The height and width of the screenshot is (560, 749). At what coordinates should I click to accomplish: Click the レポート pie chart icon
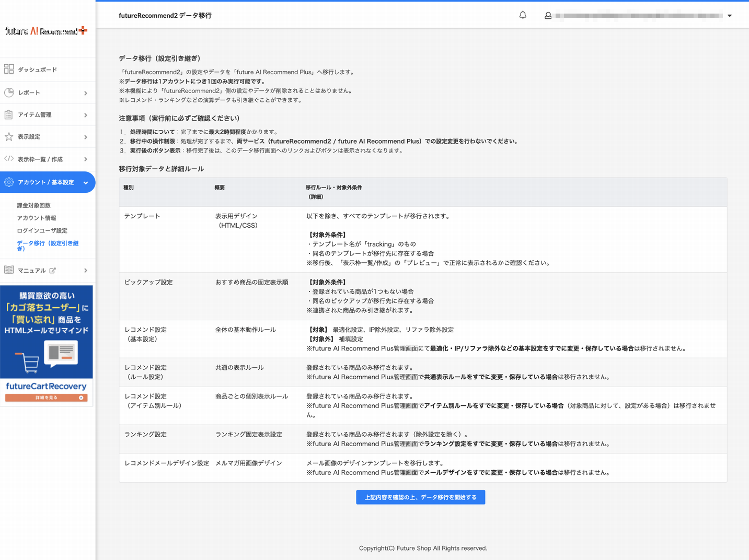click(9, 92)
